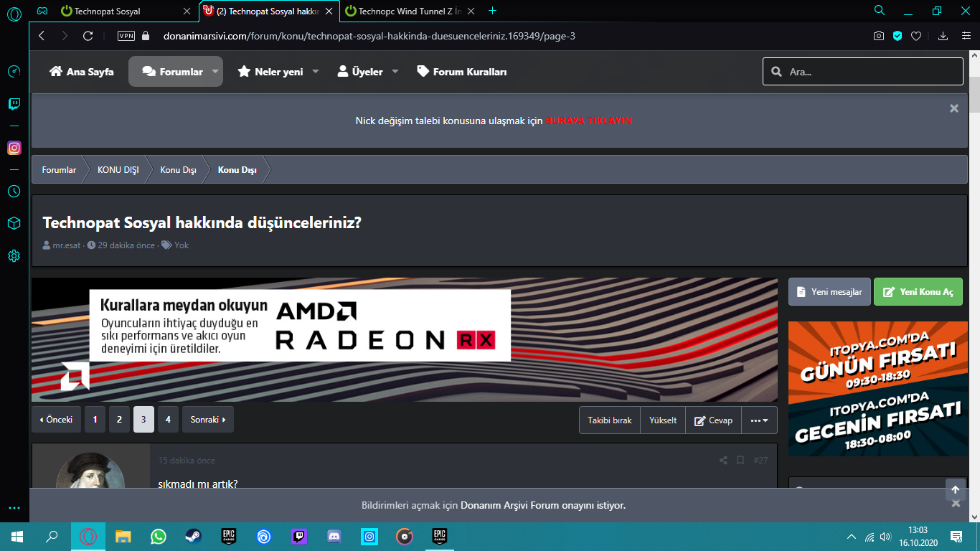Open Ubisoft Connect from the taskbar
Image resolution: width=980 pixels, height=551 pixels.
click(264, 536)
